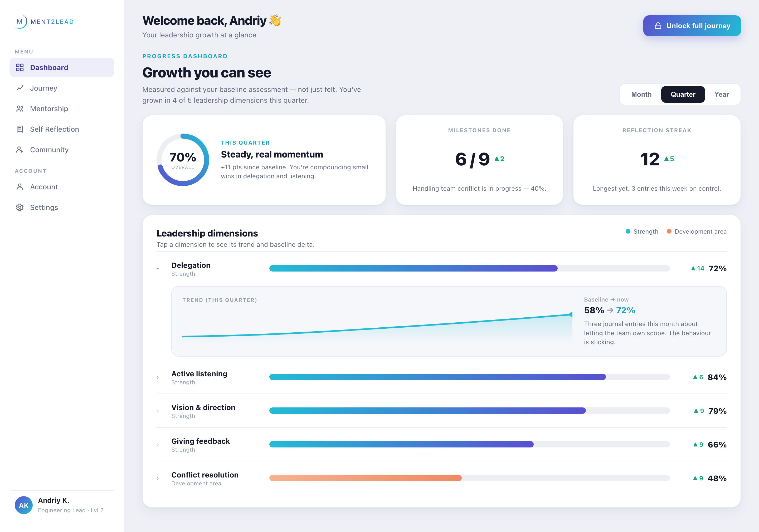Open the Dashboard menu item
The image size is (759, 532).
point(62,67)
